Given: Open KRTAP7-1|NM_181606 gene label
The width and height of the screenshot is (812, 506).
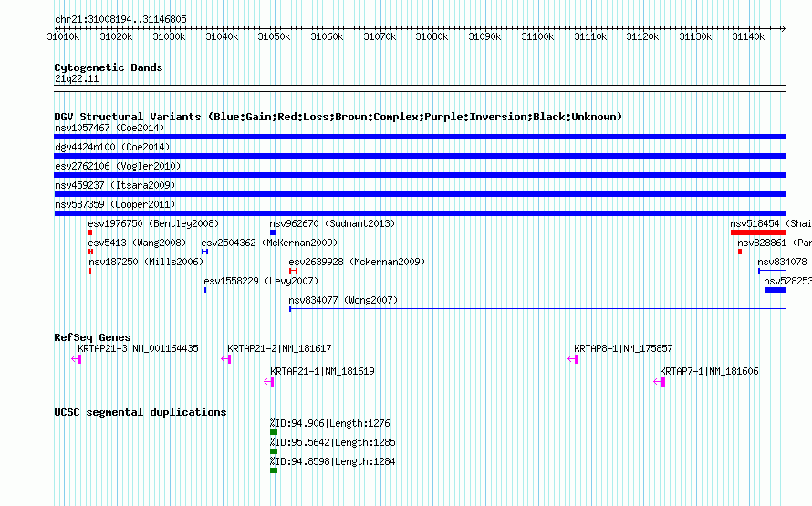Looking at the screenshot, I should pos(710,371).
